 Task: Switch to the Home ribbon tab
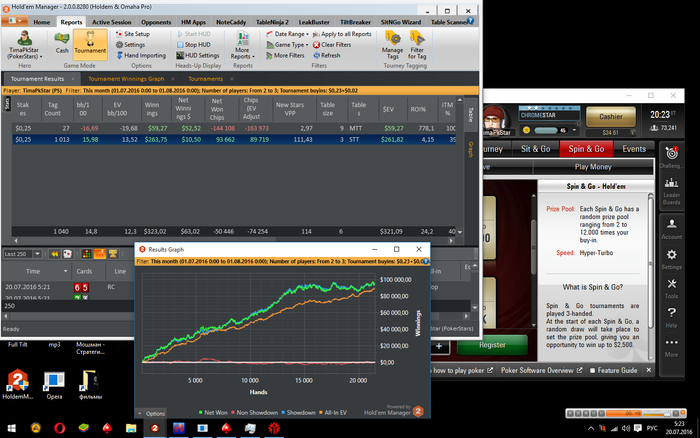(x=42, y=22)
